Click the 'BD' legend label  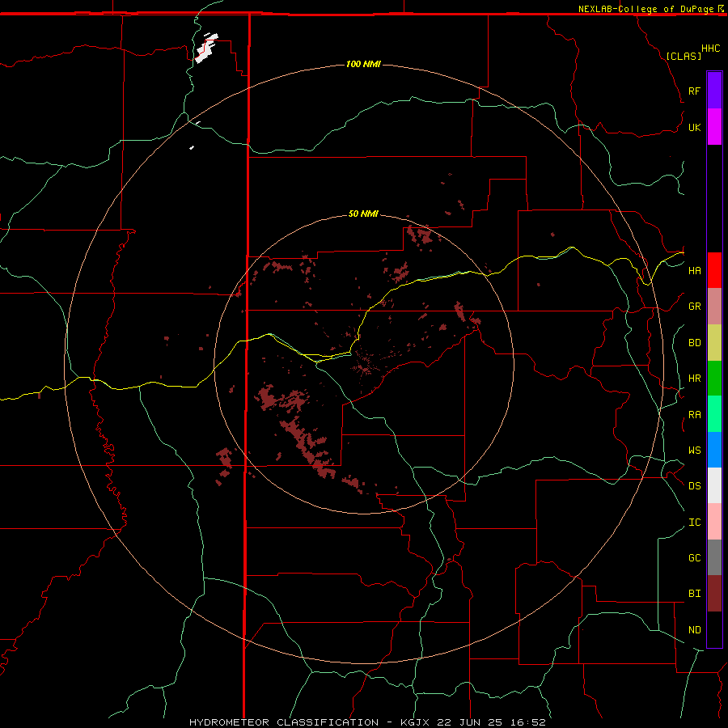pos(694,343)
